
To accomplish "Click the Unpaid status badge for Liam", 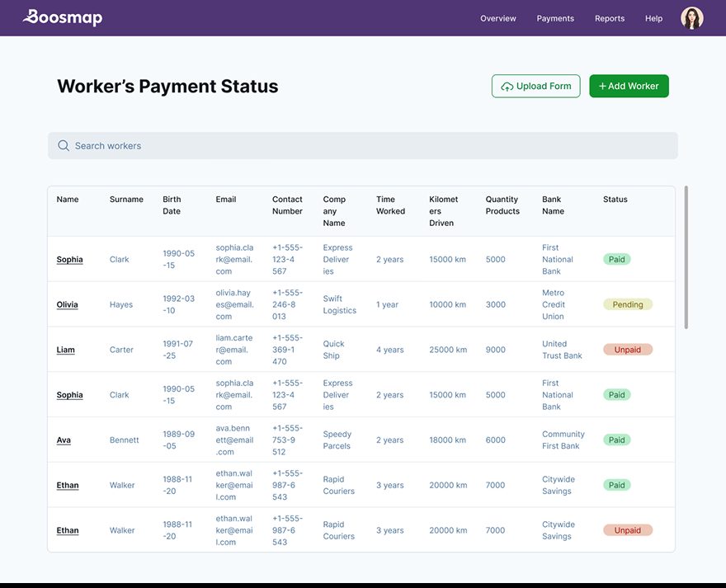I will click(627, 350).
